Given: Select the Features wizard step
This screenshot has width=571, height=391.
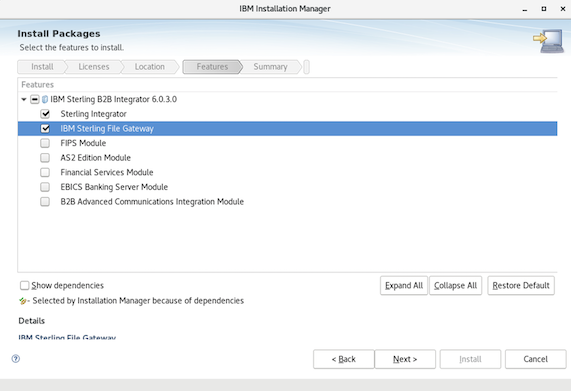Looking at the screenshot, I should click(x=212, y=67).
